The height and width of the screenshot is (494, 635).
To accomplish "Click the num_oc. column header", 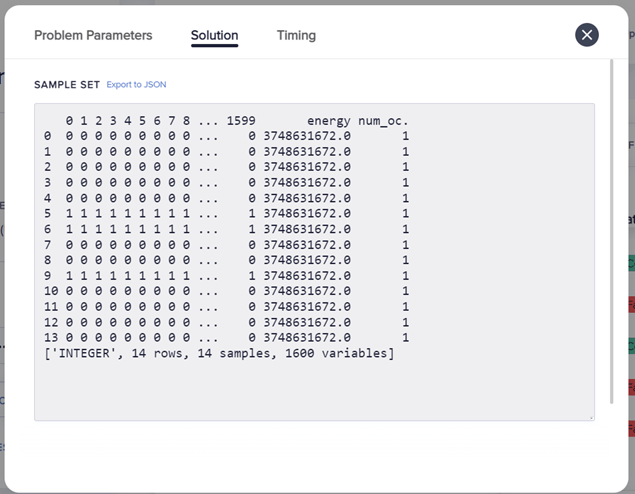I will (385, 121).
